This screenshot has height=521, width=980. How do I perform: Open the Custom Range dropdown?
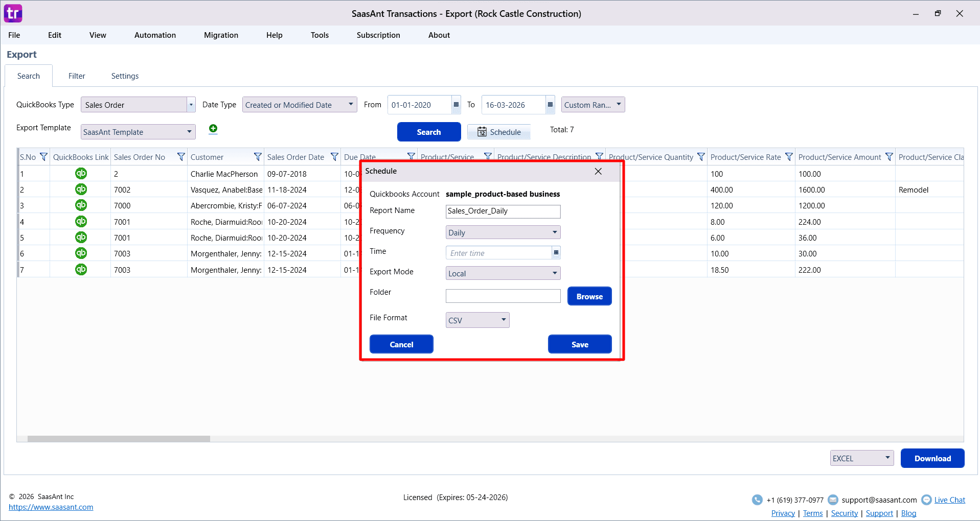click(x=593, y=105)
